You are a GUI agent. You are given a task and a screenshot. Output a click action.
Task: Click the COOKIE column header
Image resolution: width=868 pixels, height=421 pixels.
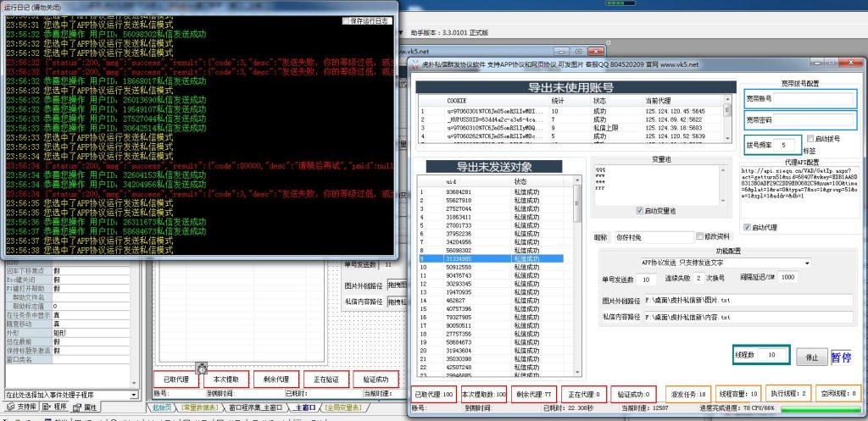point(498,101)
